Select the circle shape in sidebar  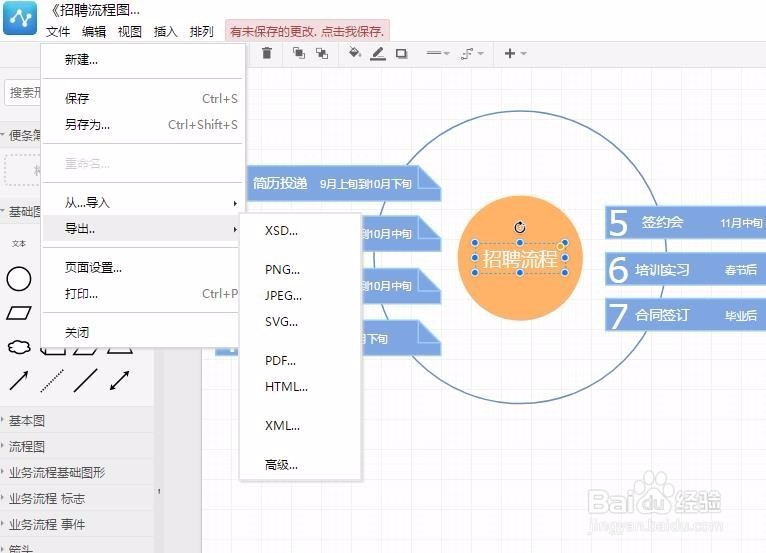pyautogui.click(x=19, y=279)
